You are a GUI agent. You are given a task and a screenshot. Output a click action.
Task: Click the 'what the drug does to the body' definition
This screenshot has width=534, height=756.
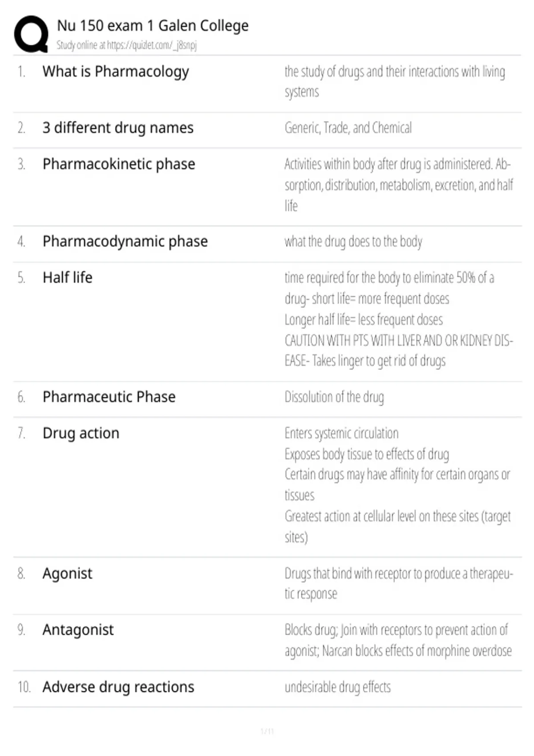[x=353, y=242]
